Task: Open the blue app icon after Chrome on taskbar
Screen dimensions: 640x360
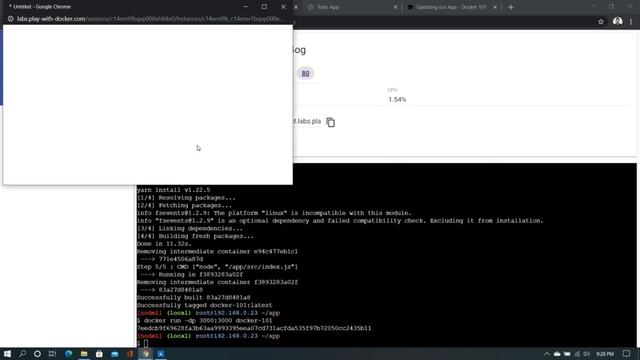Action: tap(161, 354)
